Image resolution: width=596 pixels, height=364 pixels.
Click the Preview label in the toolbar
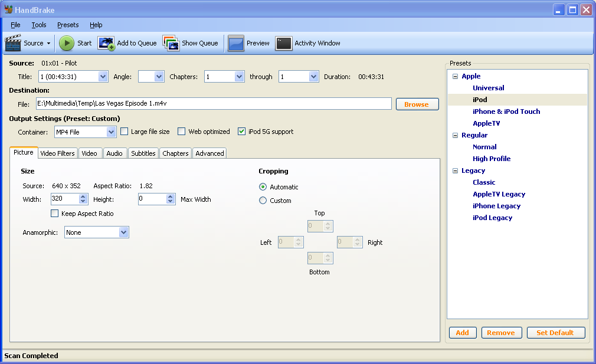[x=258, y=43]
